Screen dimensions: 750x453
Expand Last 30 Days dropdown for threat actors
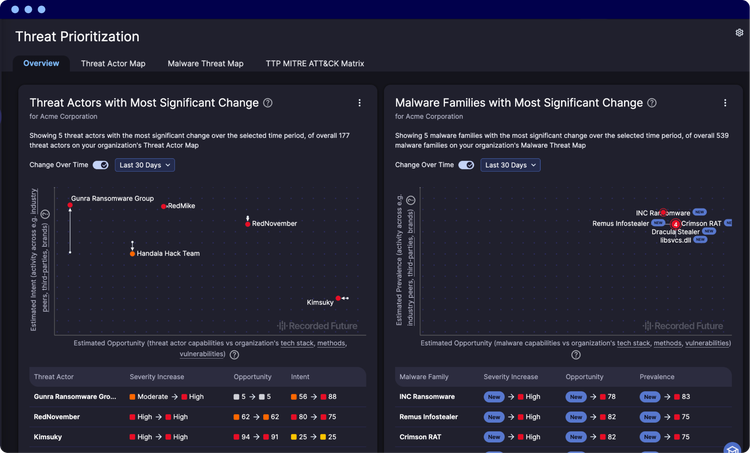(144, 165)
